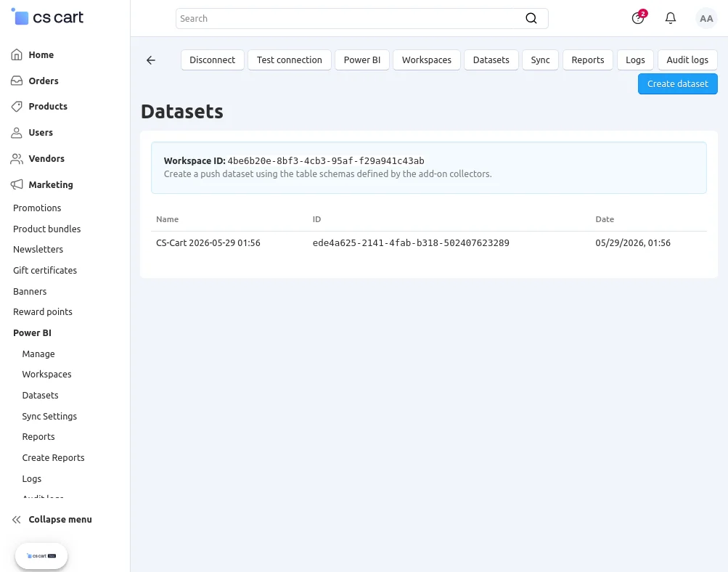Click the Marketing megaphone icon

coord(17,185)
